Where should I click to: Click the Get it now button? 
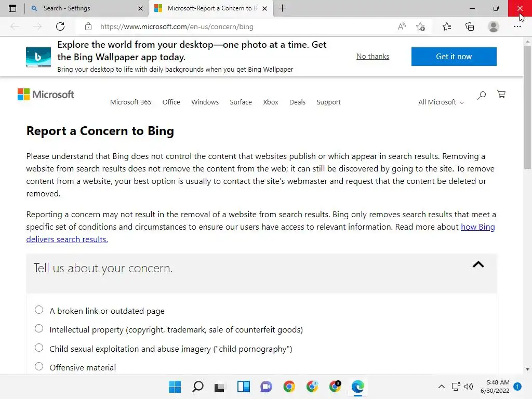point(454,57)
